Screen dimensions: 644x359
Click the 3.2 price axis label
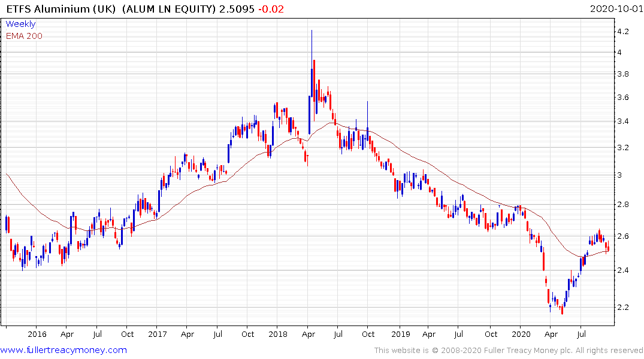pyautogui.click(x=622, y=147)
